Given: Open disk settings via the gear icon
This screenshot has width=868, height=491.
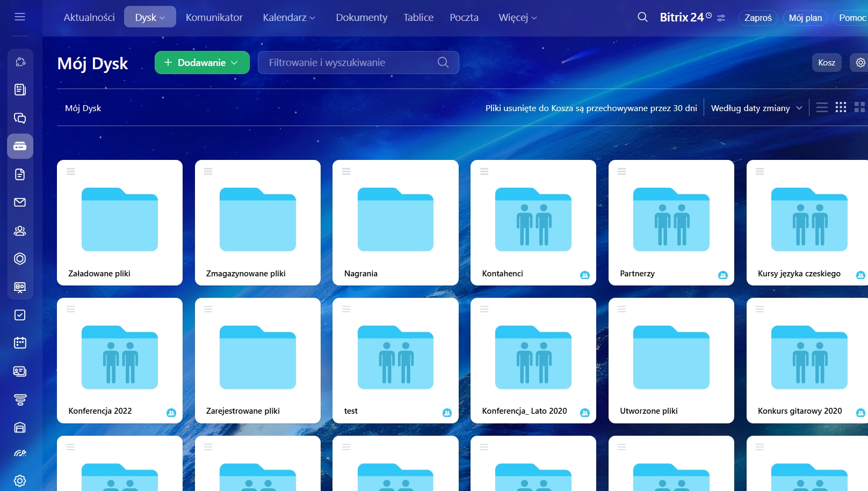Looking at the screenshot, I should pyautogui.click(x=860, y=63).
